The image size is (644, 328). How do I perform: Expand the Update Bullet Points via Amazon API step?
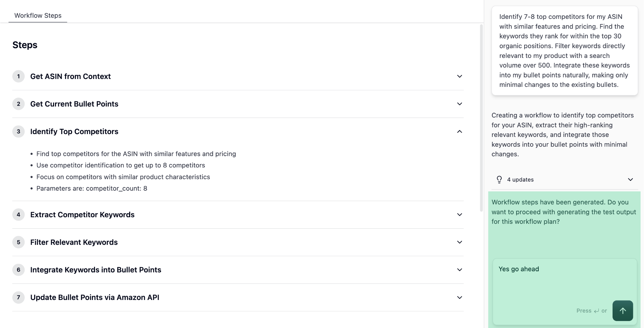point(459,297)
